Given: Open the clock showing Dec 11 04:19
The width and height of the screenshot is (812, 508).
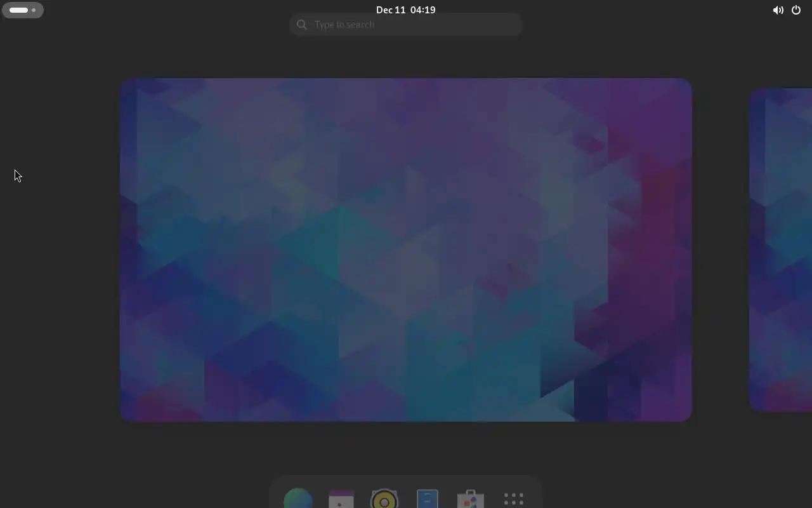Looking at the screenshot, I should [x=406, y=10].
